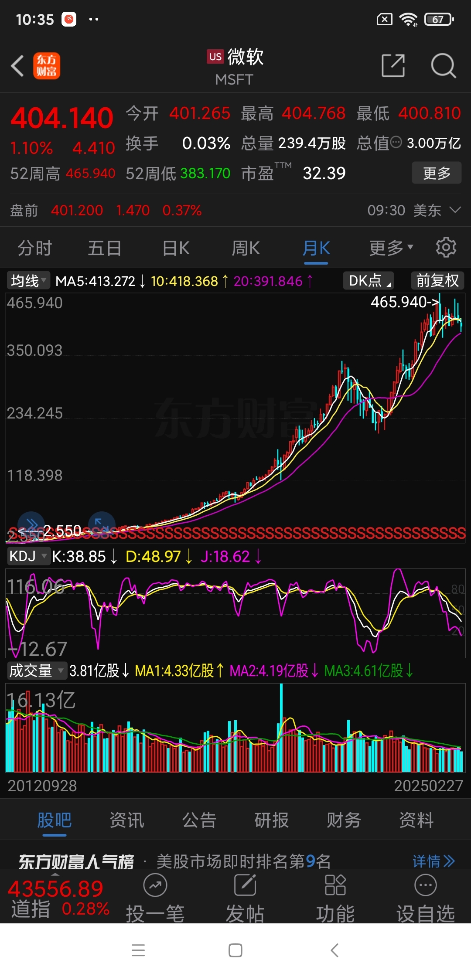Tap the 52周低 383.170 value
Viewport: 471px width, 980px height.
coord(205,173)
